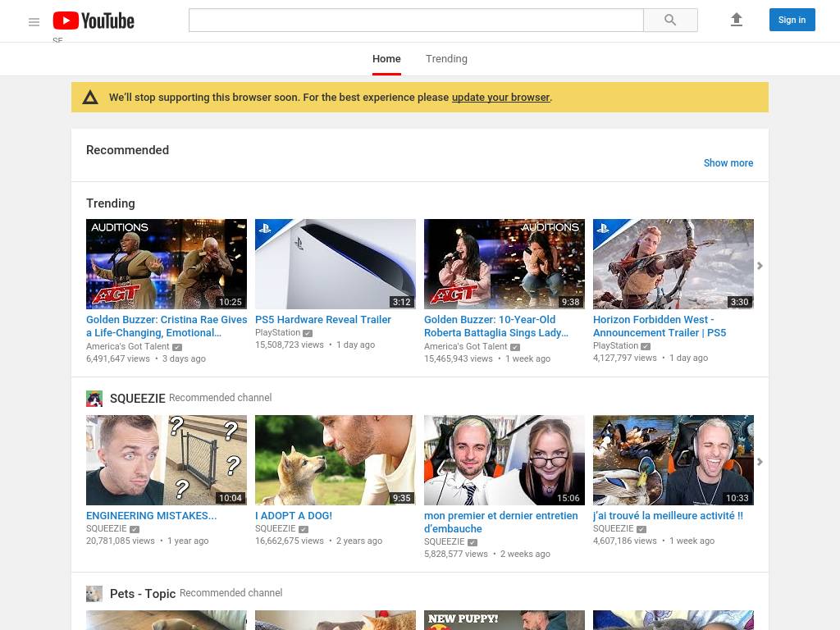
Task: Select the Home tab
Action: pos(386,59)
